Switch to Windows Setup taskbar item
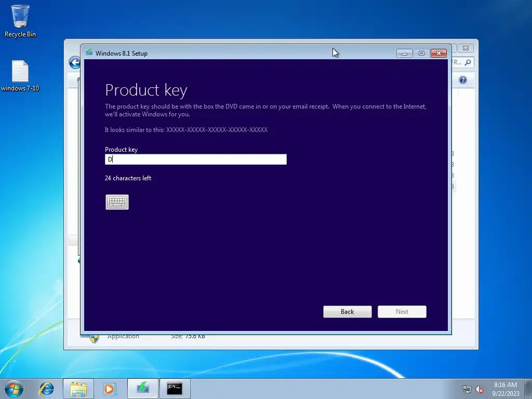Image resolution: width=532 pixels, height=399 pixels. pos(143,389)
